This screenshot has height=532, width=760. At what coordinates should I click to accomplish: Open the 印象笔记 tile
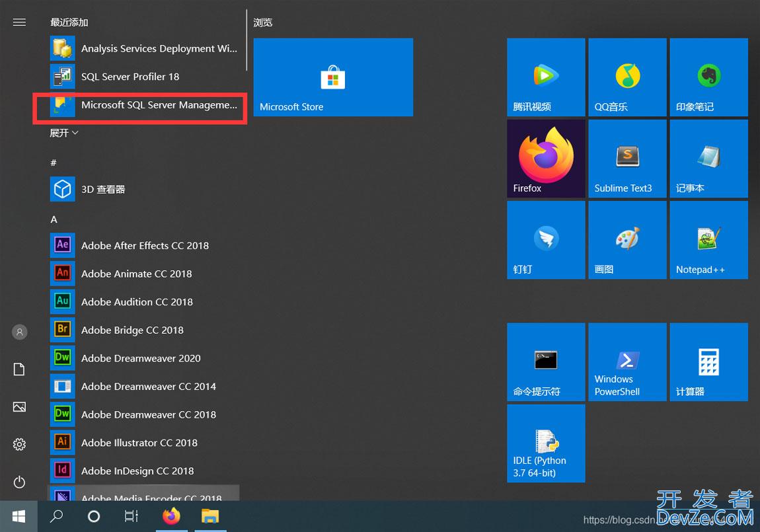click(x=708, y=77)
